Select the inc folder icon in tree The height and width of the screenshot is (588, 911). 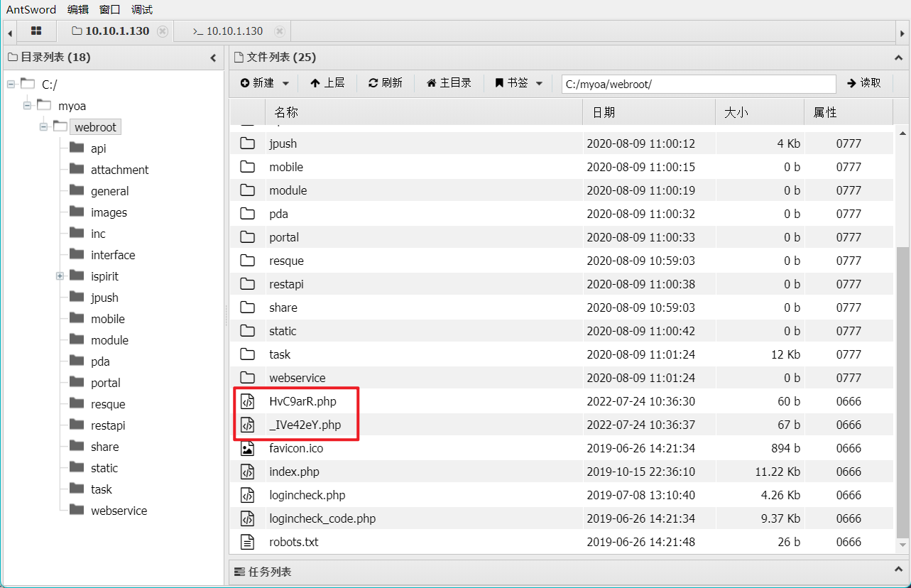click(x=77, y=233)
